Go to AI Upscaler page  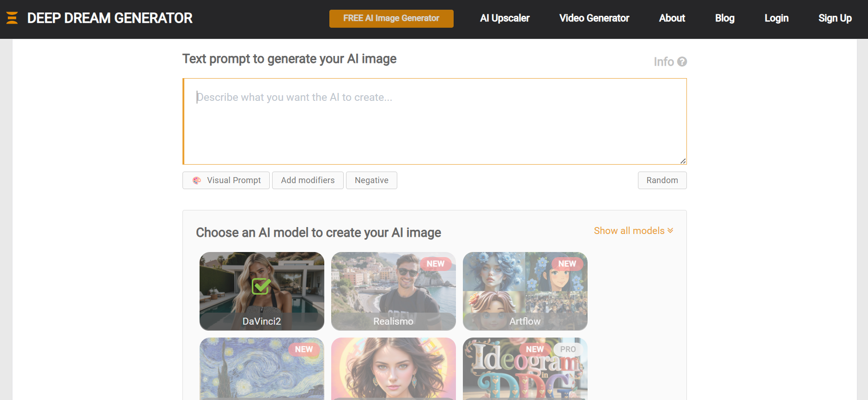(x=504, y=18)
